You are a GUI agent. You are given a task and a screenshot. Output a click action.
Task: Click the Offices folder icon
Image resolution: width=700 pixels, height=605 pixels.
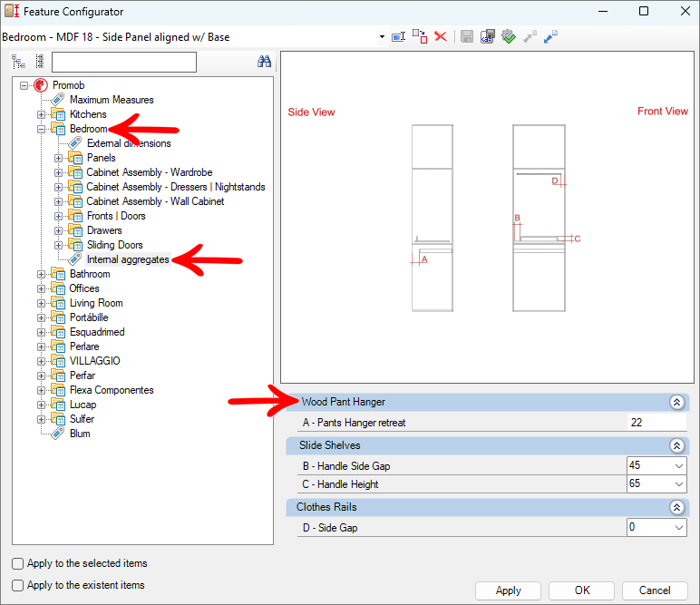(58, 288)
